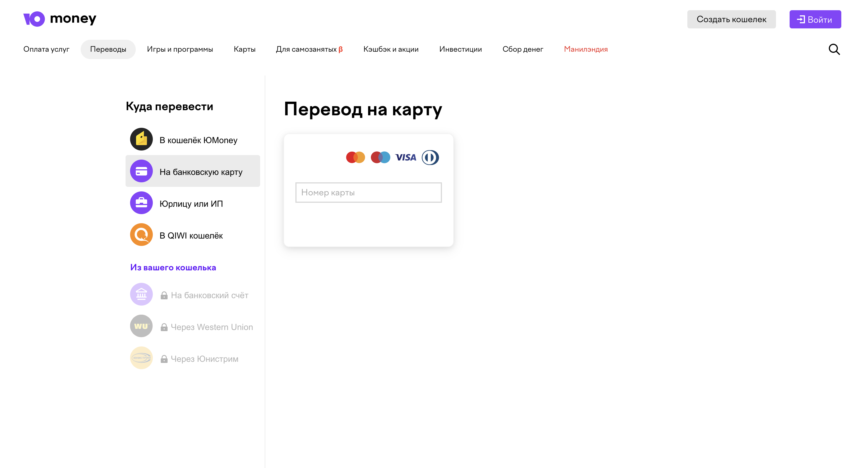This screenshot has width=868, height=468.
Task: Go to Инвестиции section
Action: tap(461, 49)
